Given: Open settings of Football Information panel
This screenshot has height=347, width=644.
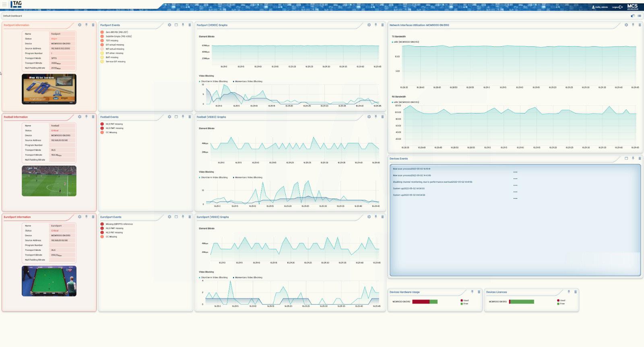Looking at the screenshot, I should tap(80, 117).
